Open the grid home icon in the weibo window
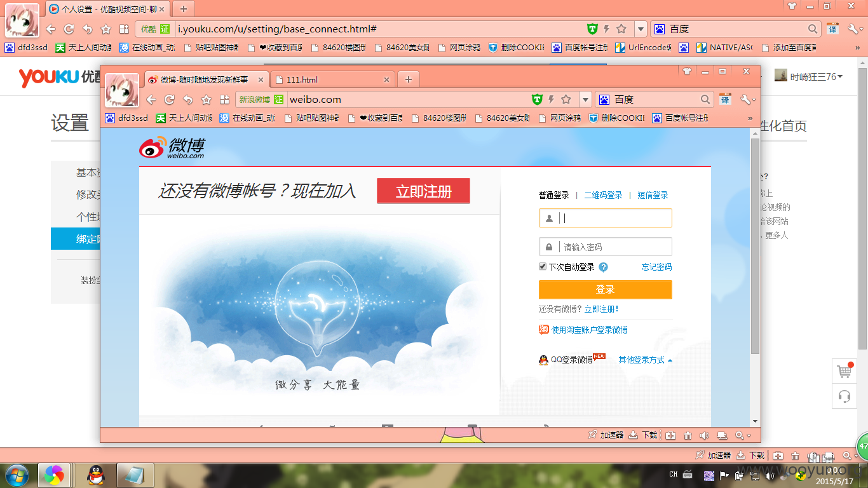The height and width of the screenshot is (488, 868). tap(224, 100)
